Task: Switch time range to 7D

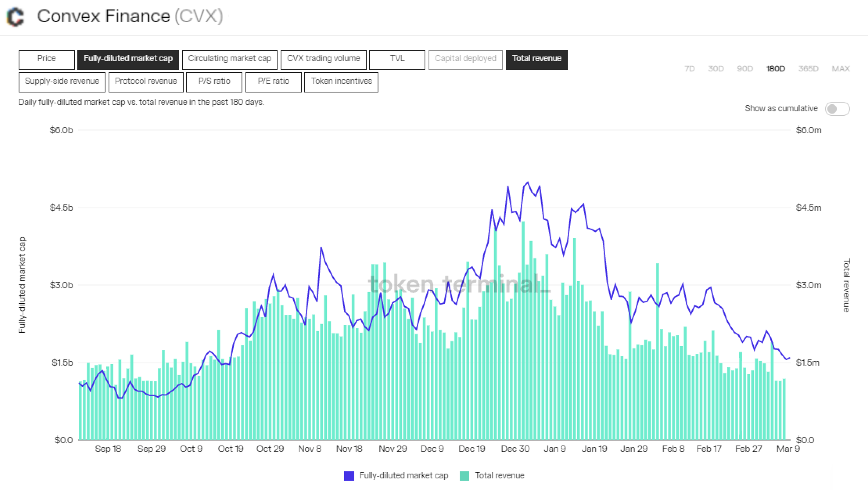Action: point(689,69)
